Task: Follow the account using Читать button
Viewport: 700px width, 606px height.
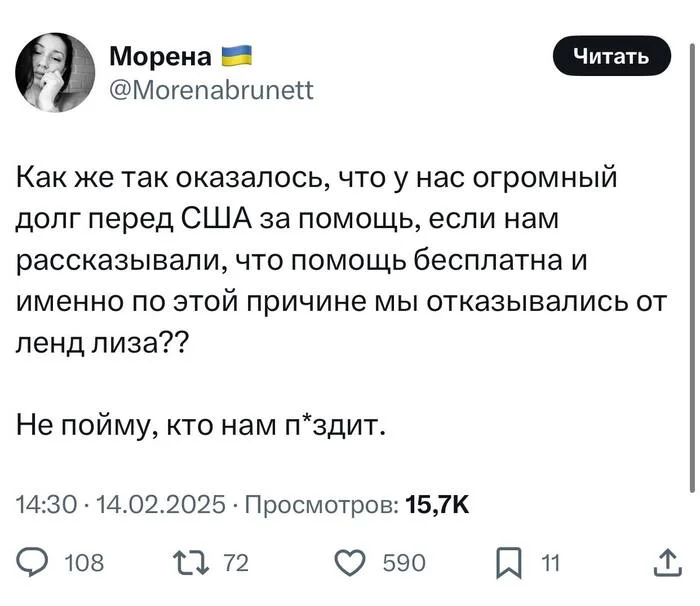Action: point(612,56)
